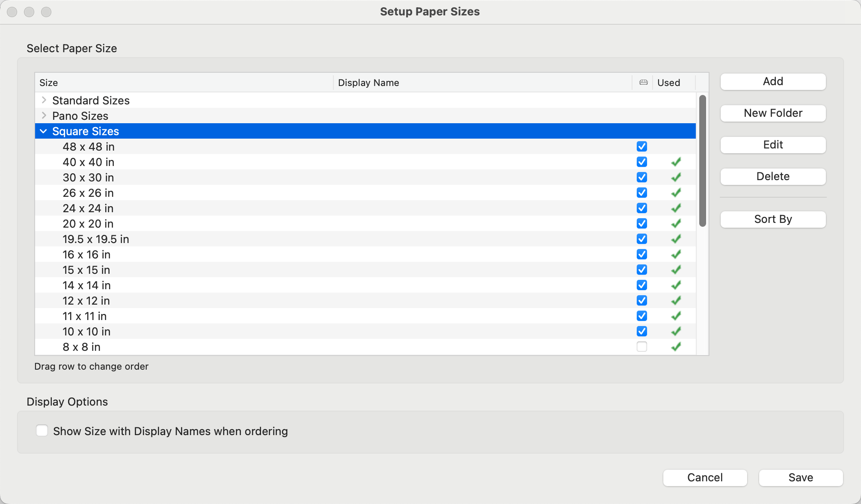
Task: Uncheck the 20 x 20 in checkbox
Action: tap(641, 224)
